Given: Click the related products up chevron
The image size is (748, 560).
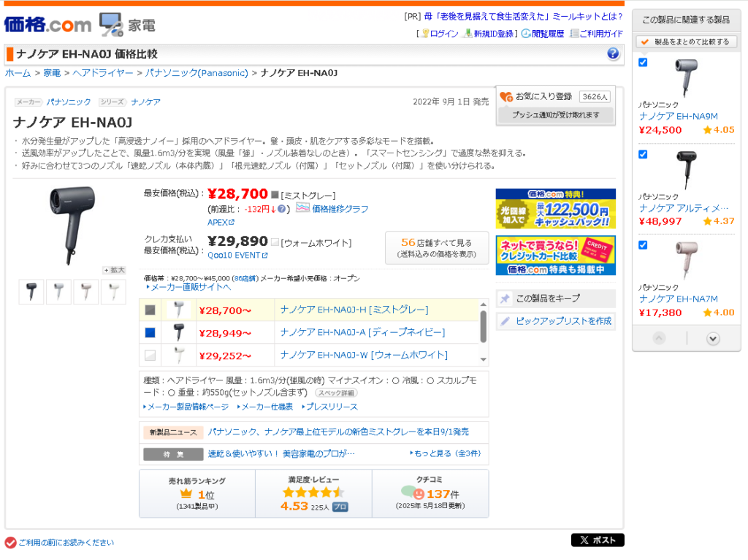Looking at the screenshot, I should (x=660, y=339).
